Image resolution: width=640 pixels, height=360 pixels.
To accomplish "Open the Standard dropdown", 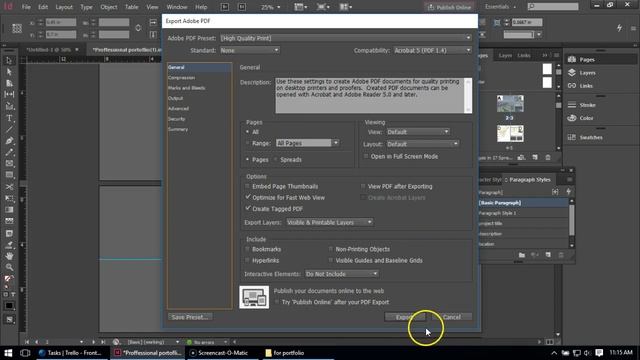I will coord(249,50).
